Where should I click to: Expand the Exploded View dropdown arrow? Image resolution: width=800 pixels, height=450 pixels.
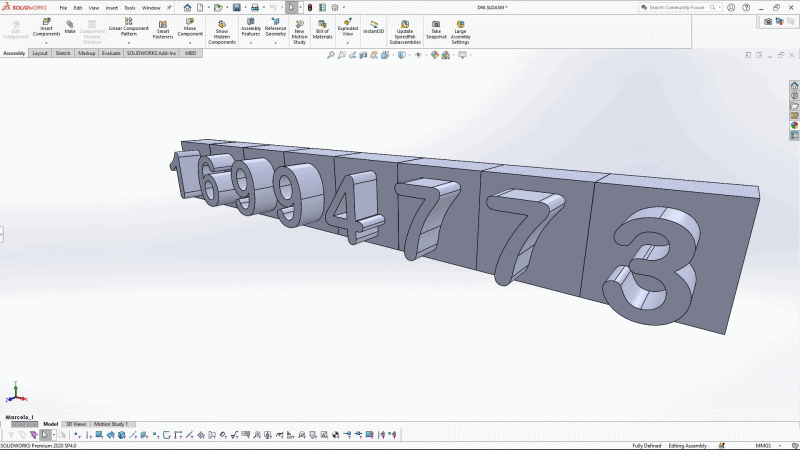(x=347, y=43)
